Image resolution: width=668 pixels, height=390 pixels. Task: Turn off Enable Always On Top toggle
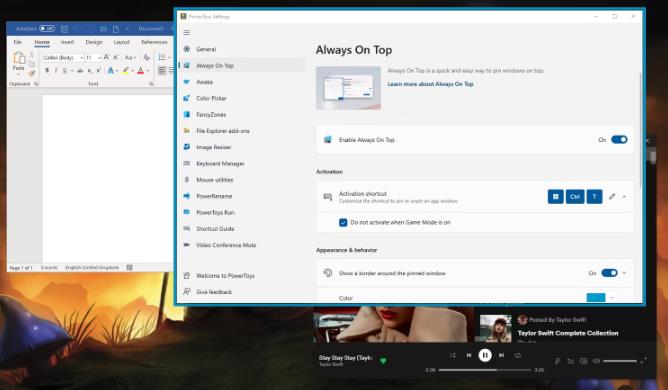click(619, 139)
